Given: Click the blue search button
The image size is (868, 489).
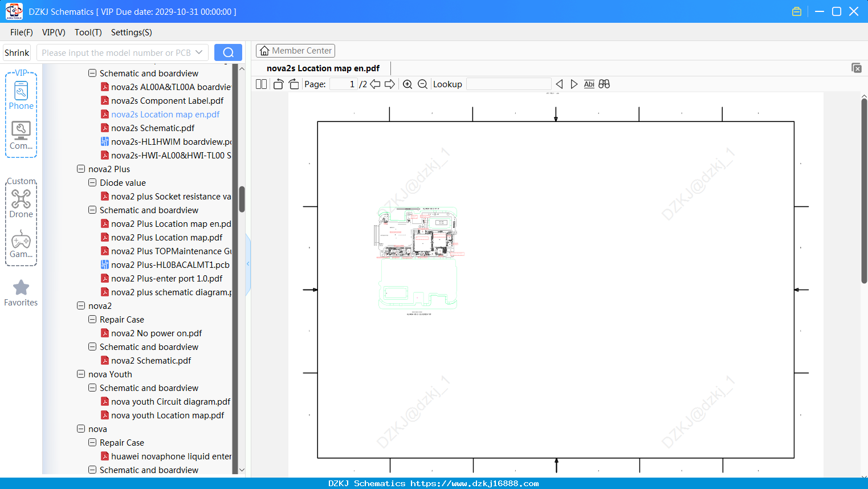Looking at the screenshot, I should coord(228,52).
